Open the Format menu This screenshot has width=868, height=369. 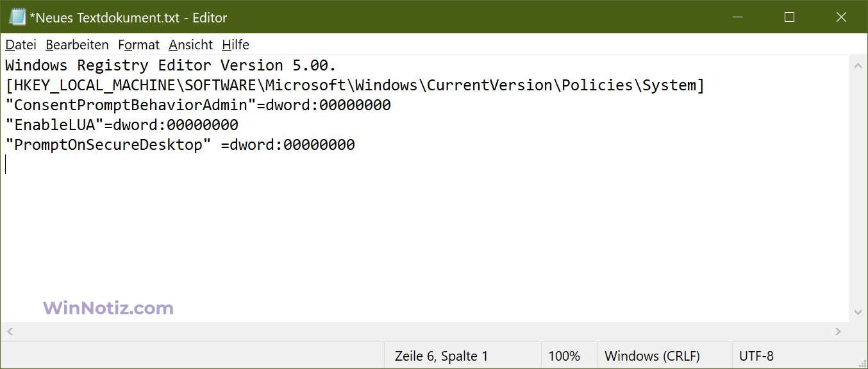pyautogui.click(x=138, y=45)
